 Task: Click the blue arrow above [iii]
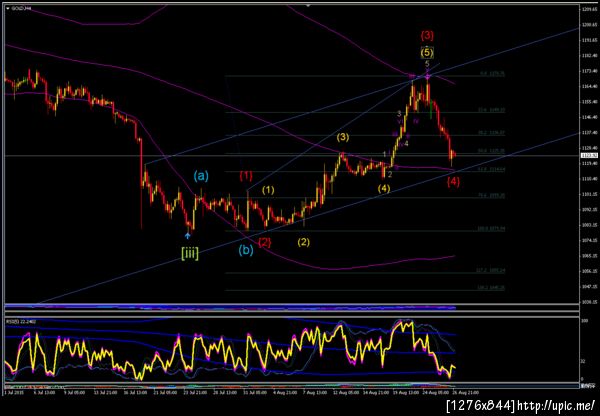coord(188,235)
